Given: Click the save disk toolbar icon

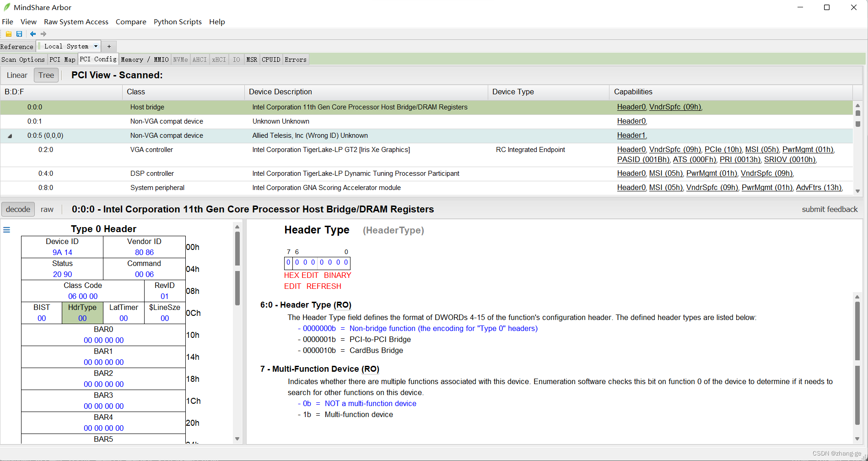Looking at the screenshot, I should (19, 34).
